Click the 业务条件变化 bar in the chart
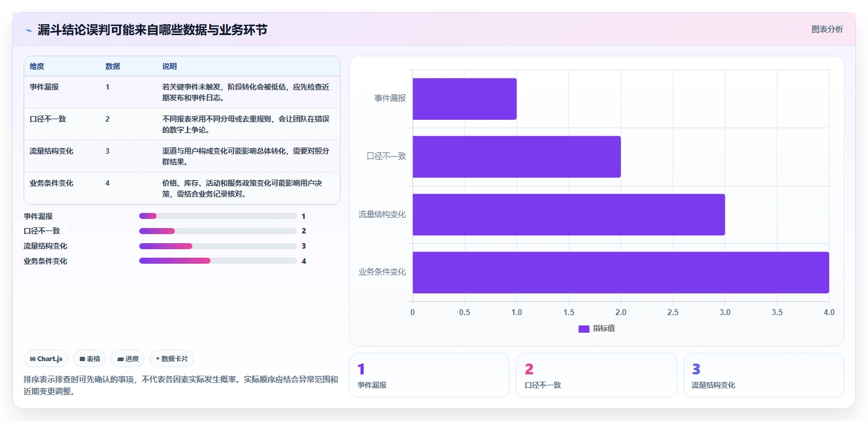The image size is (868, 421). tap(621, 272)
